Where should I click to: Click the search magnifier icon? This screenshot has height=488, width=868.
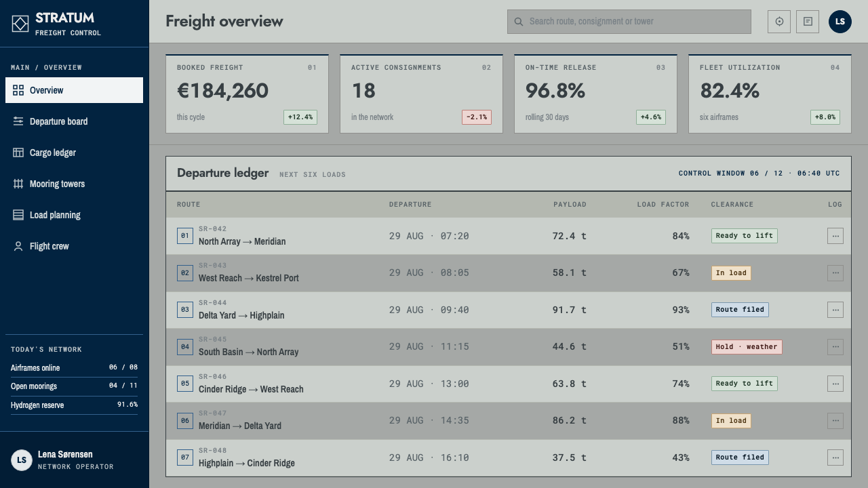pyautogui.click(x=519, y=22)
